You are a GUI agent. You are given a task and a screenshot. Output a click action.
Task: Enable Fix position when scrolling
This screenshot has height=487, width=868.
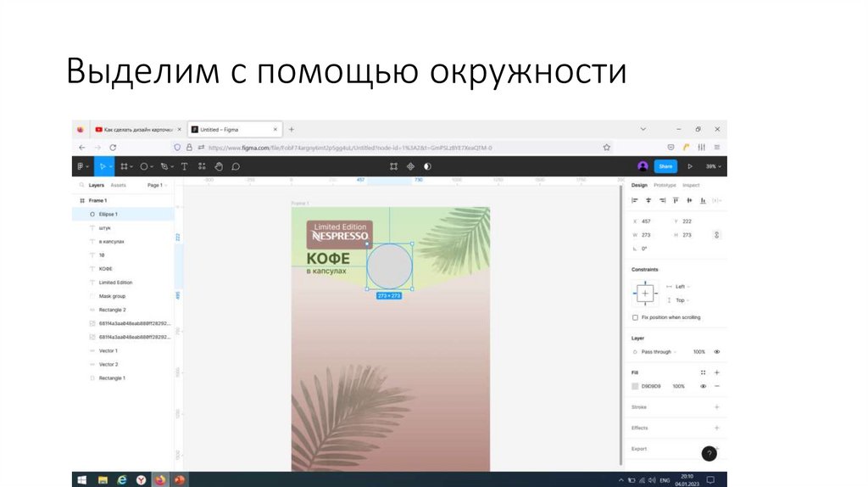pos(635,317)
